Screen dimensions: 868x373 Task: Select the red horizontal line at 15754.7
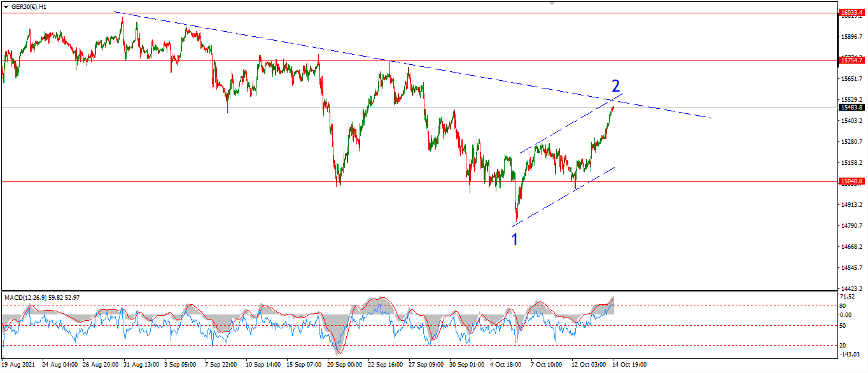click(419, 61)
